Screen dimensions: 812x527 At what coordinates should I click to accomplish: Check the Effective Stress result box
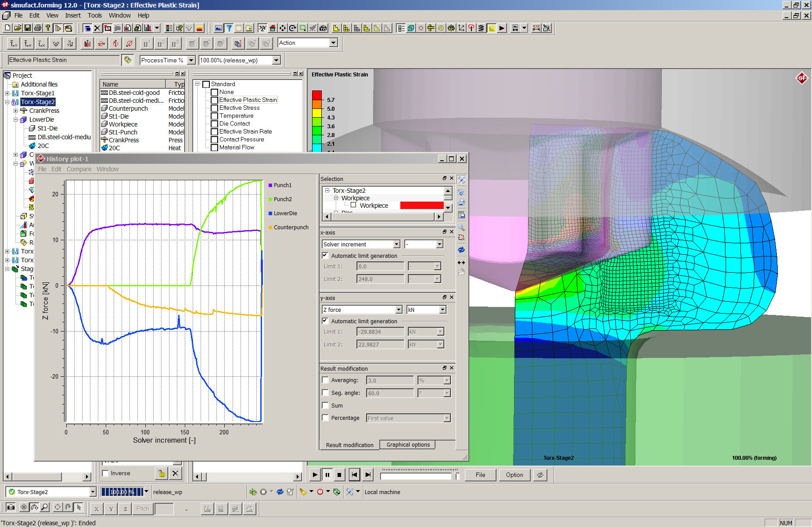point(215,108)
